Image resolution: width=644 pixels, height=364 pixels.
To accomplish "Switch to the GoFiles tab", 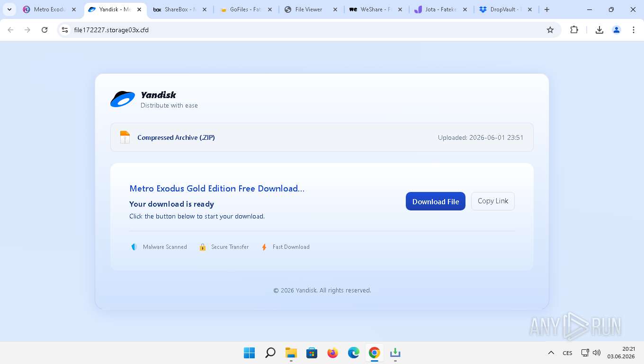I will [x=245, y=9].
